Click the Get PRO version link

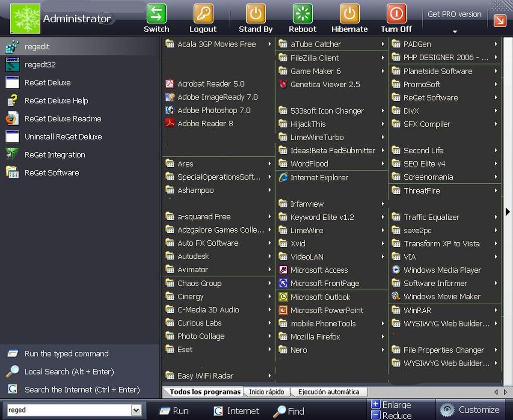pyautogui.click(x=454, y=15)
